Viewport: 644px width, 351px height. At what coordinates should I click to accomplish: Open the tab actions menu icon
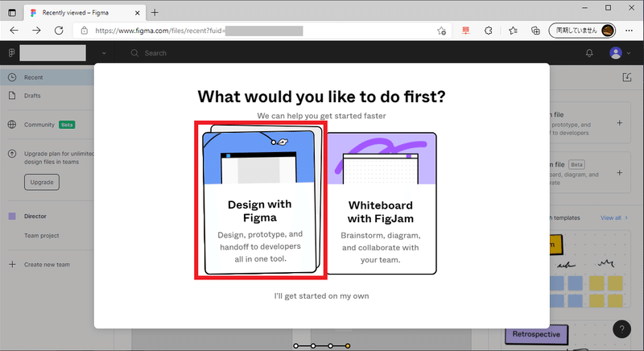[12, 13]
